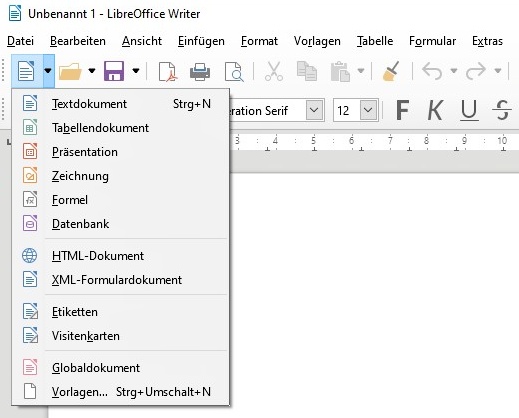Click the New document toolbar icon

click(27, 71)
